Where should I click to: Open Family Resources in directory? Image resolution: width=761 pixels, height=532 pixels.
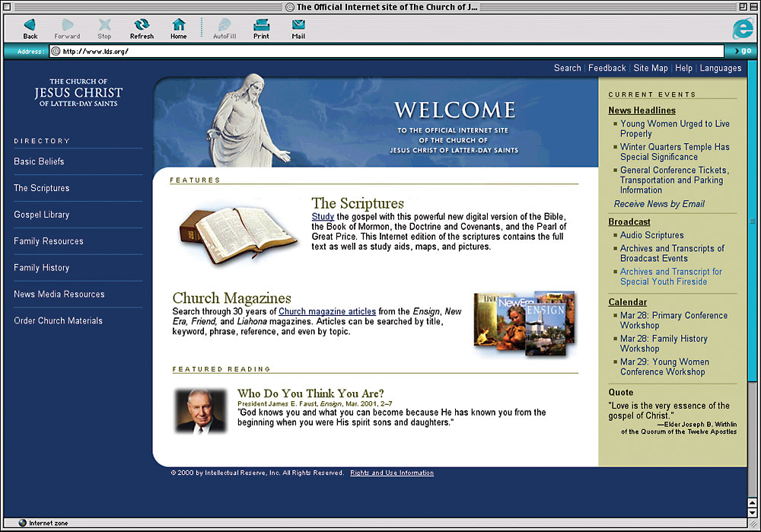[49, 241]
